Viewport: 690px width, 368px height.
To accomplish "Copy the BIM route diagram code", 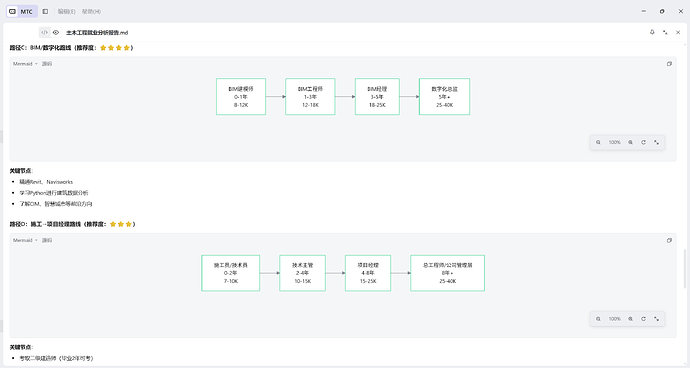I will coord(669,64).
